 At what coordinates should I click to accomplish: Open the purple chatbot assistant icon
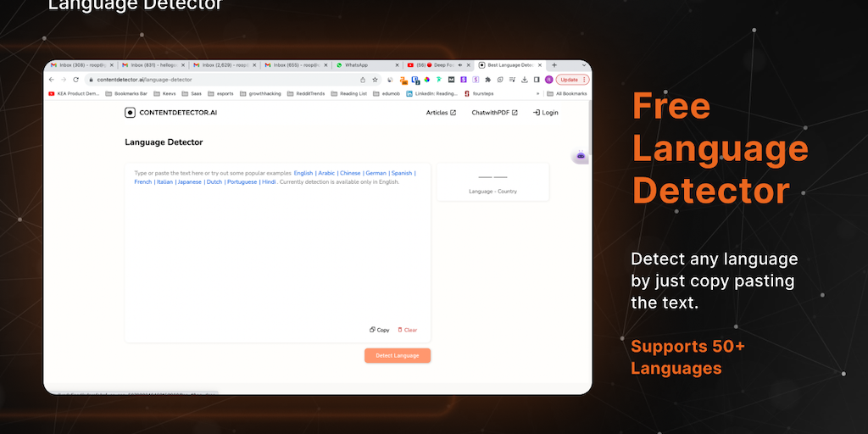coord(580,156)
